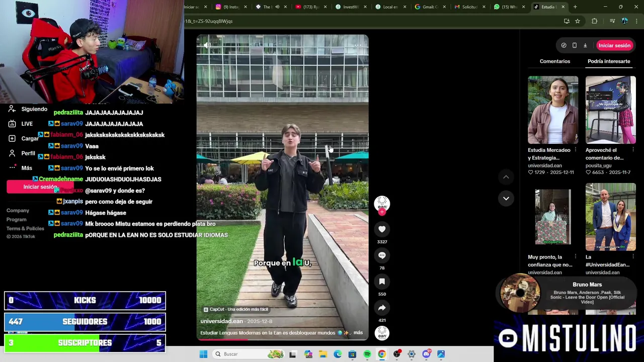Open the spinning sound disc icon
The height and width of the screenshot is (362, 644).
point(382,333)
